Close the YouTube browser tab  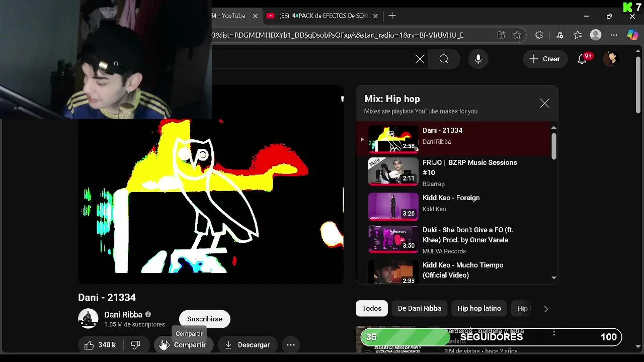(255, 16)
